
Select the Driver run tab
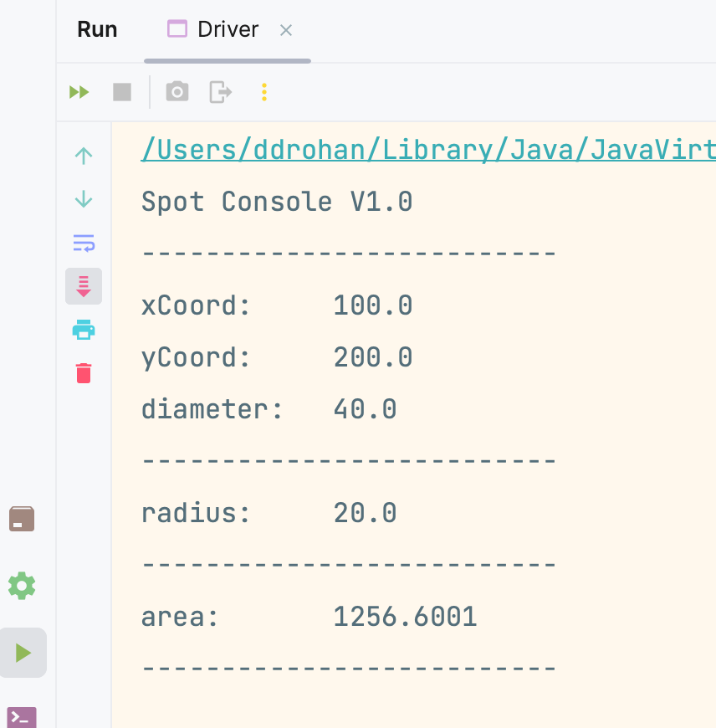coord(214,30)
